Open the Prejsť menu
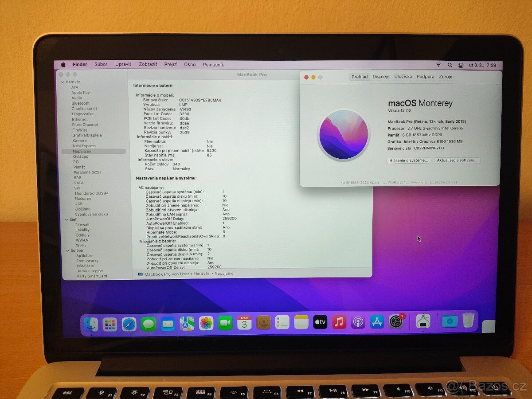 pyautogui.click(x=170, y=64)
